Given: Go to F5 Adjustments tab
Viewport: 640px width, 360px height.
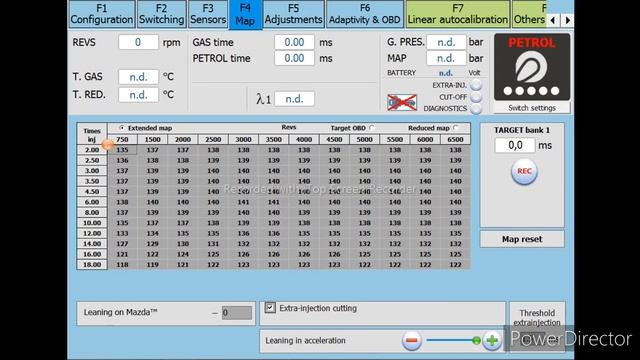Looking at the screenshot, I should (x=293, y=14).
